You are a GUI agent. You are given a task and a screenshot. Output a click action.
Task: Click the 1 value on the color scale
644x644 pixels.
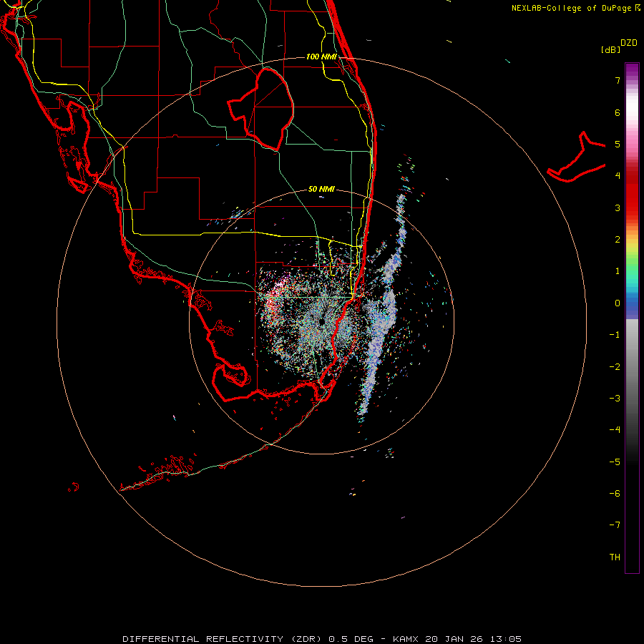[x=618, y=271]
